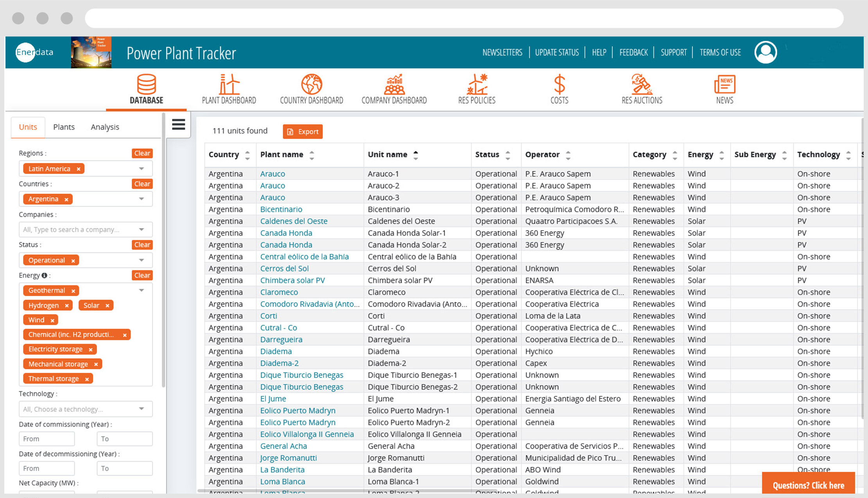Expand the Countries dropdown
This screenshot has height=498, width=868.
[141, 199]
